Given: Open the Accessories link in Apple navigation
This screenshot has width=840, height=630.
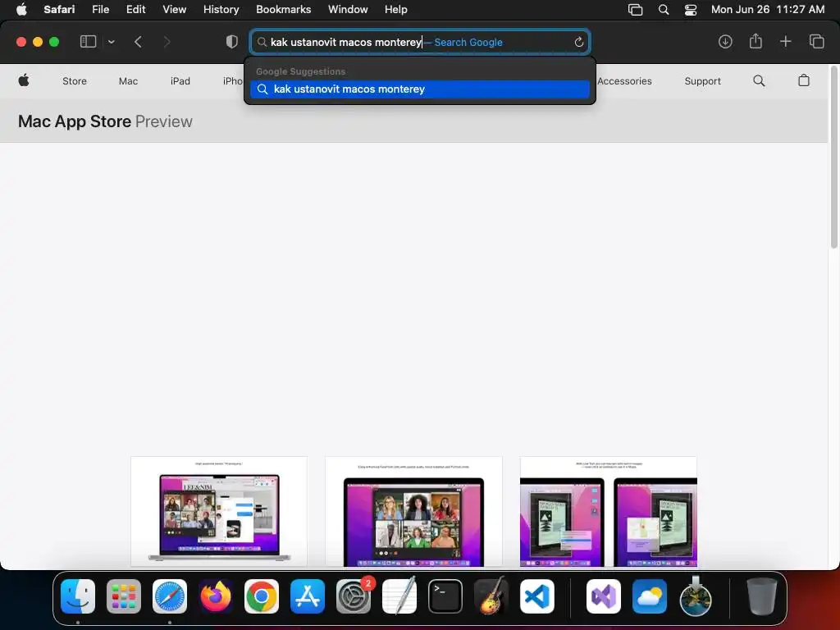Looking at the screenshot, I should [x=624, y=81].
